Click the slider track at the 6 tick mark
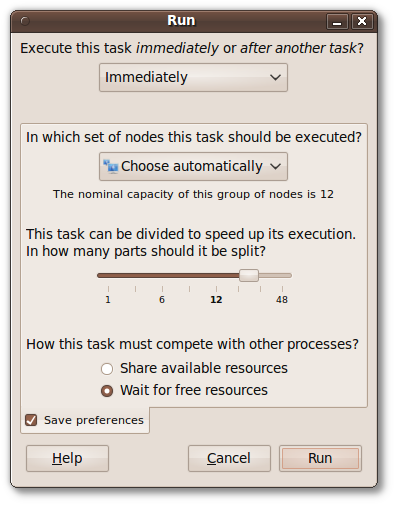 pos(162,276)
